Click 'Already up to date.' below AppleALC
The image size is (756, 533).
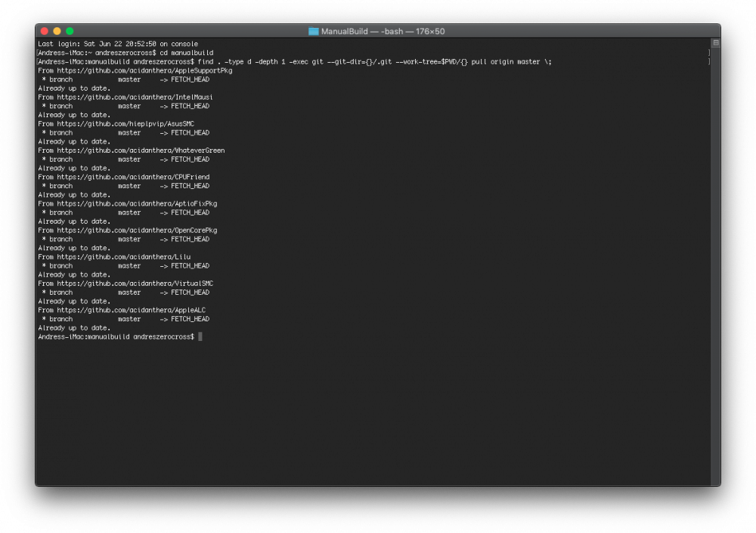pyautogui.click(x=74, y=328)
